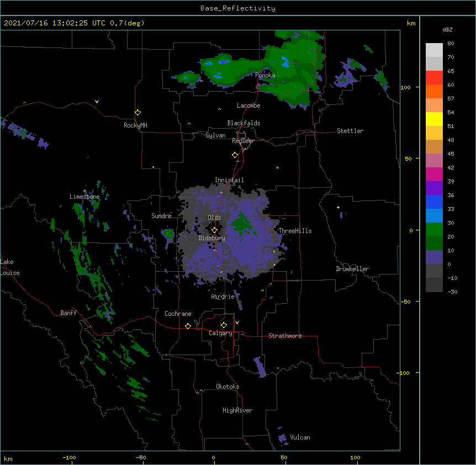Image resolution: width=476 pixels, height=465 pixels.
Task: Click the yellow diamond marker between Olds and Didsbury
Action: (215, 230)
